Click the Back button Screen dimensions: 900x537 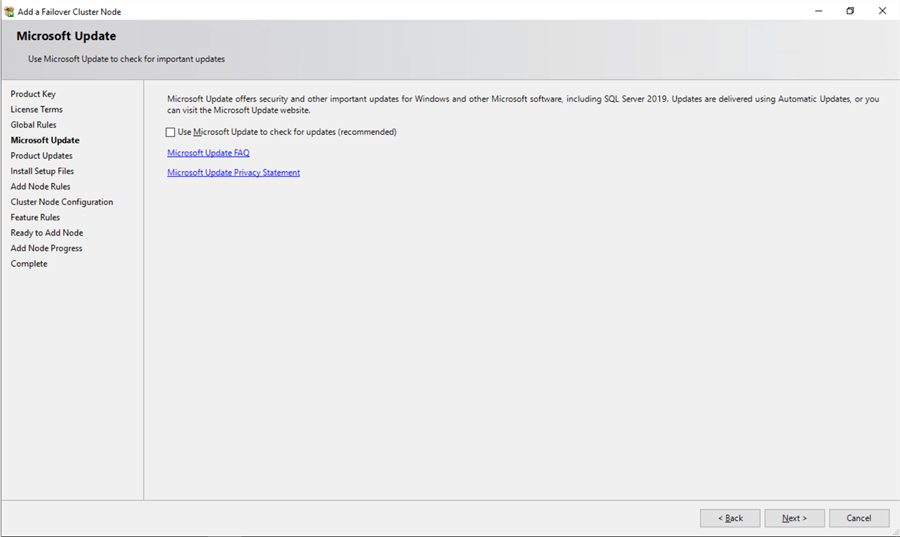(x=730, y=518)
